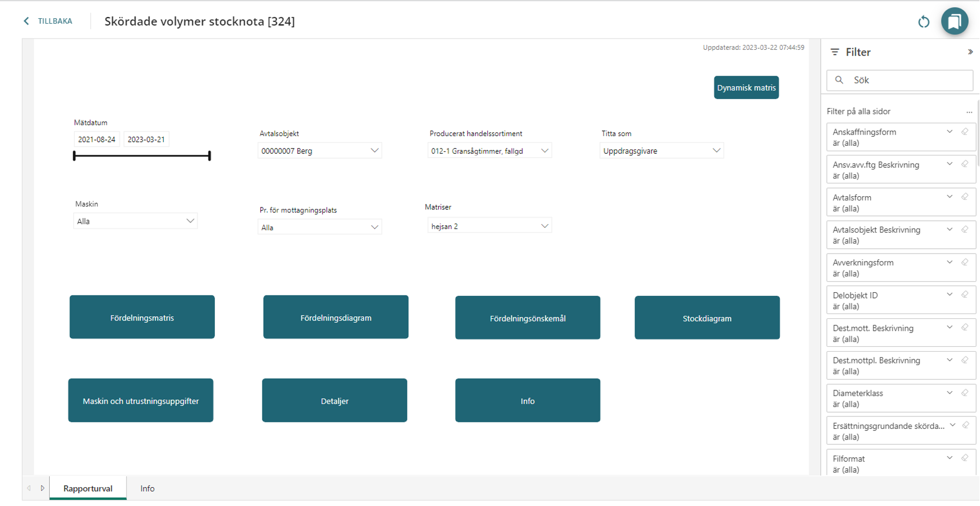This screenshot has width=980, height=506.
Task: Open Maskin och utrustningsuppgifter report
Action: (141, 400)
